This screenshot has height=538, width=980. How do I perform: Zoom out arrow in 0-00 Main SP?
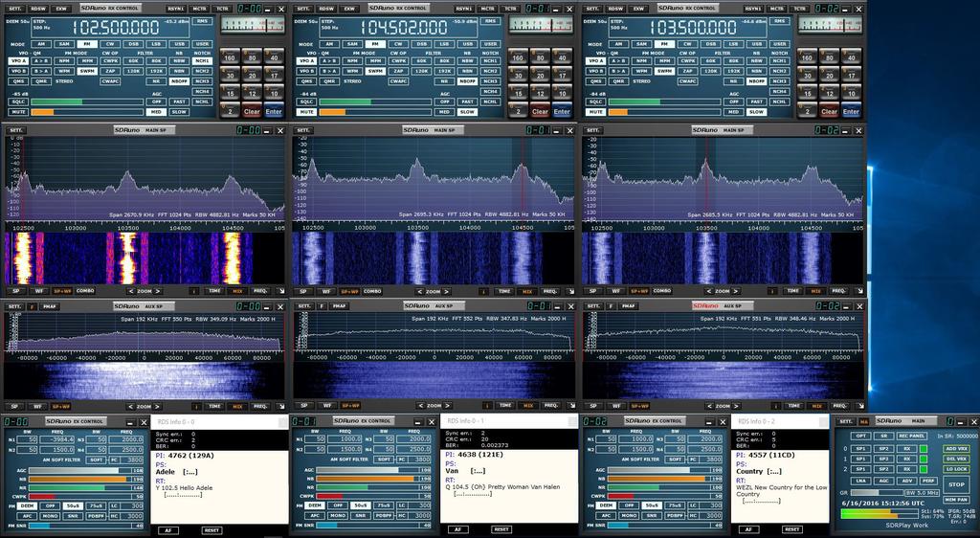point(130,291)
